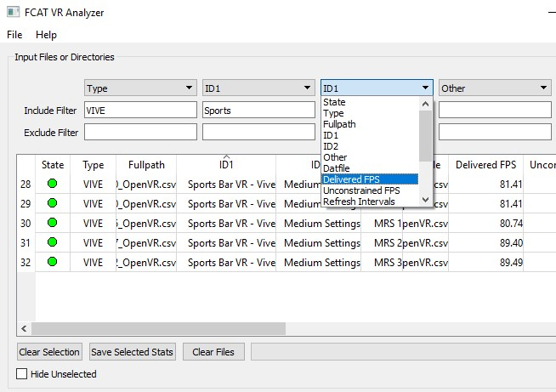Open the Help menu
This screenshot has width=556, height=392.
tap(46, 35)
